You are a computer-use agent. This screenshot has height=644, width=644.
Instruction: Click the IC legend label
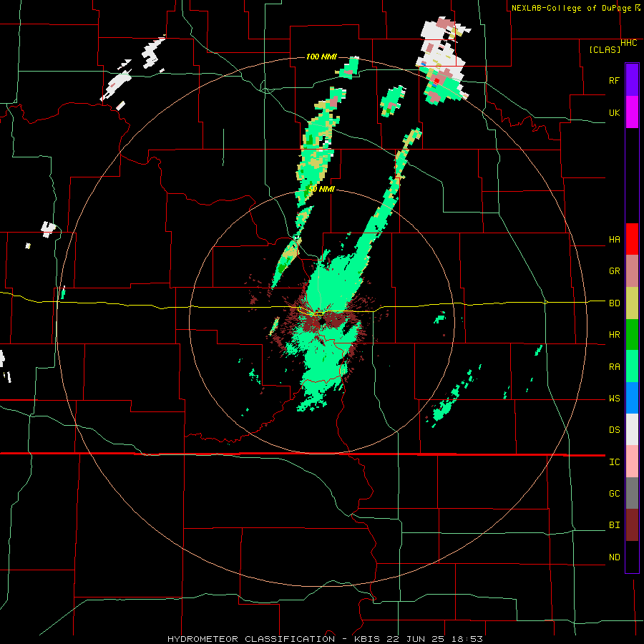615,462
